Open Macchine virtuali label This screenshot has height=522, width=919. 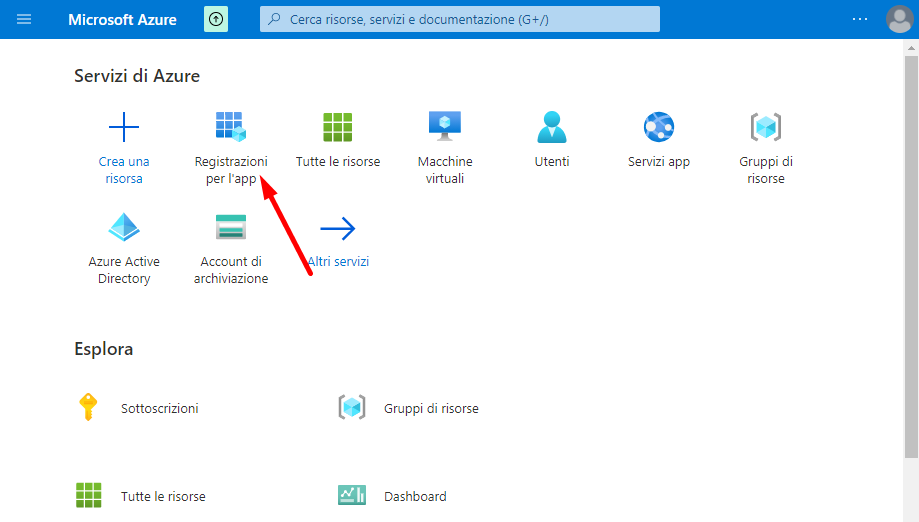tap(445, 170)
